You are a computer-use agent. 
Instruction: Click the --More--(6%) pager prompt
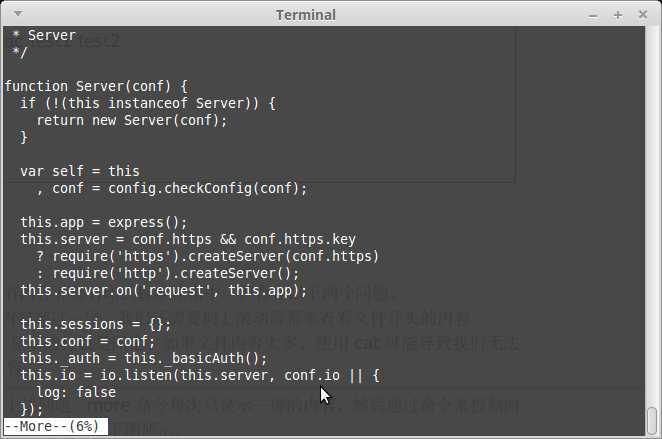click(52, 426)
